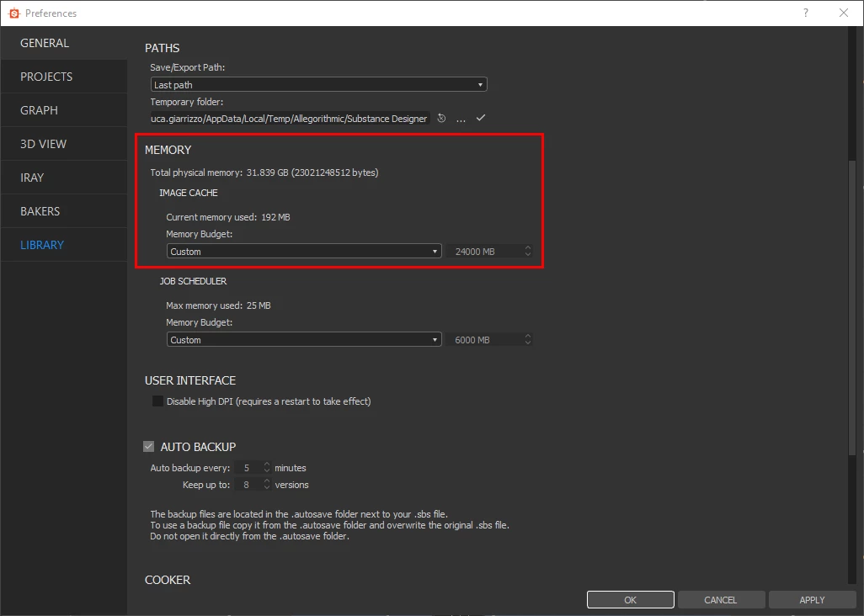This screenshot has height=616, width=864.
Task: Click the keep up to versions field
Action: [x=253, y=485]
